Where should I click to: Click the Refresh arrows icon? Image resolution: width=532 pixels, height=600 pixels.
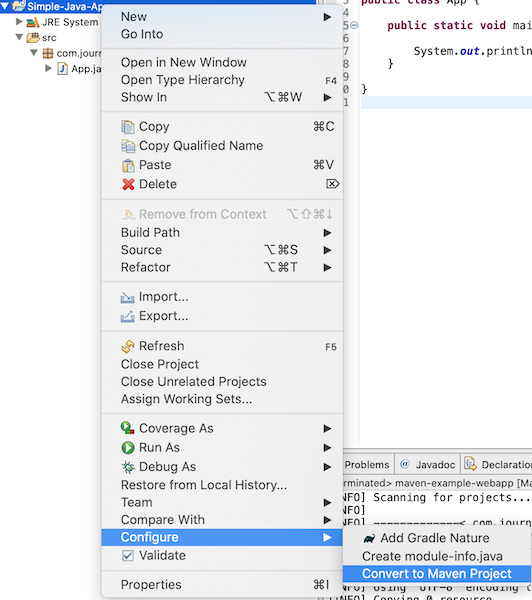(x=128, y=346)
